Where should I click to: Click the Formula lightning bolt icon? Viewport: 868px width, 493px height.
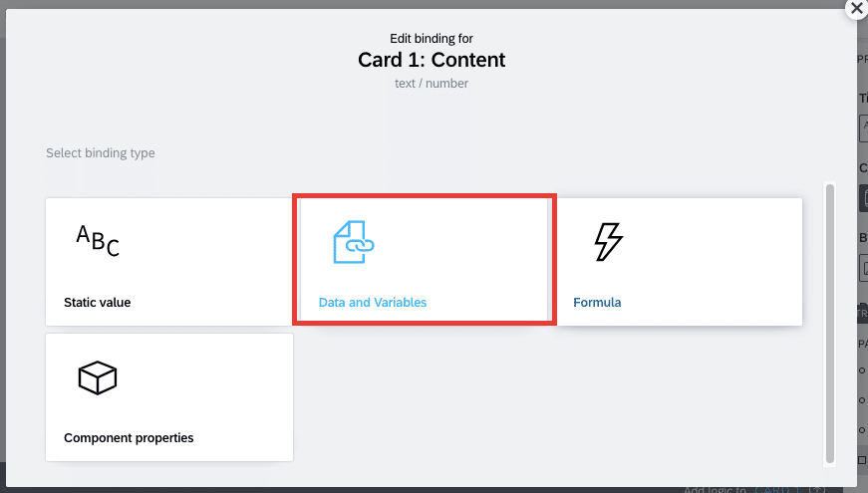[608, 242]
